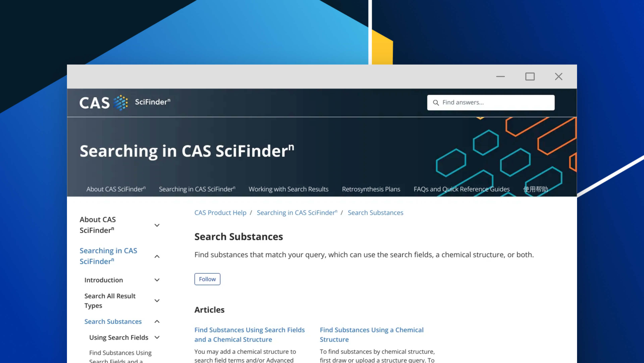This screenshot has width=644, height=363.
Task: Open Find Substances Using a Chemical Structure
Action: [372, 334]
